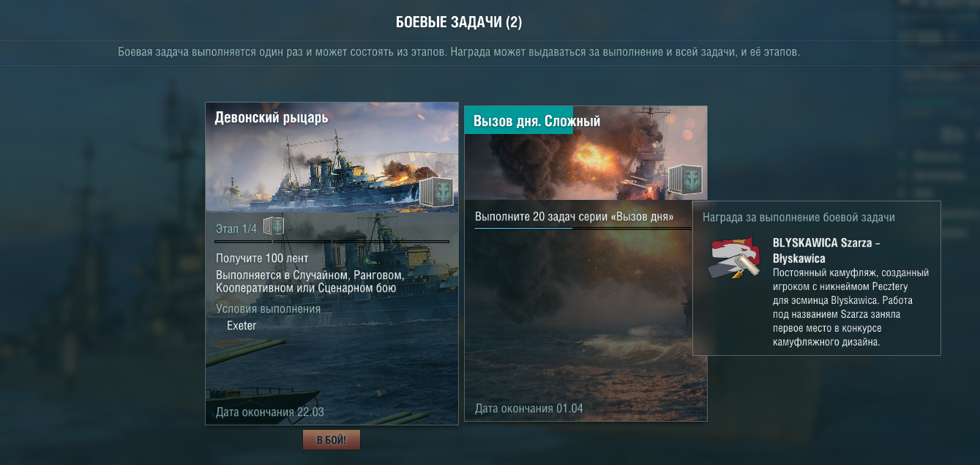Click the Exeter ship condition
Screen dimensions: 980x465
(242, 325)
